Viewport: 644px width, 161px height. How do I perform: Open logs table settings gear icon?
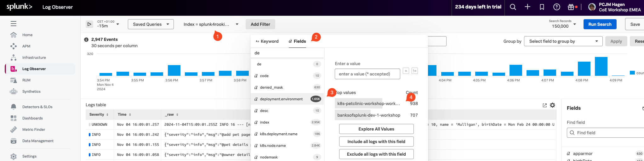(552, 105)
